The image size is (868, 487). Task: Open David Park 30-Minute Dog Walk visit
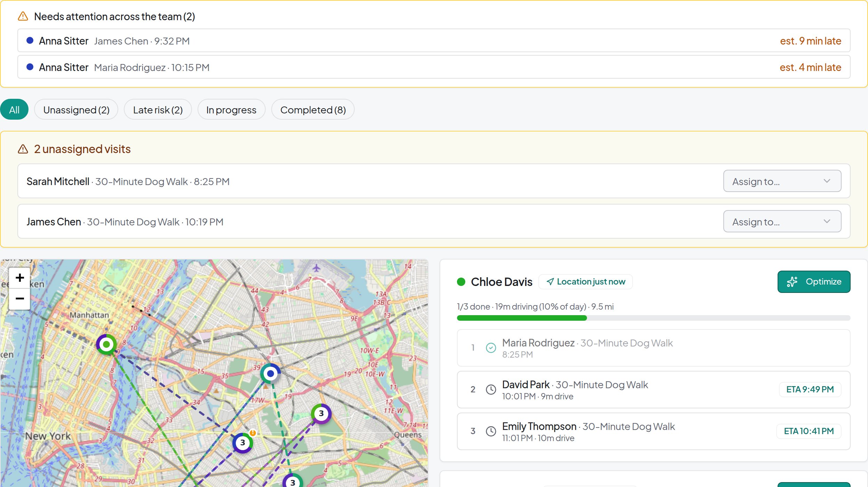click(x=653, y=390)
